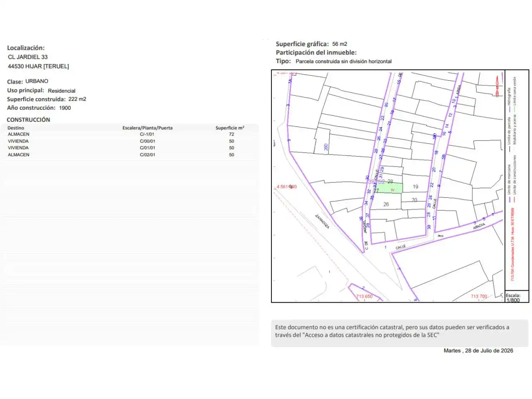This screenshot has width=532, height=399.
Task: Select the graphic area value "56 m2"
Action: [340, 44]
